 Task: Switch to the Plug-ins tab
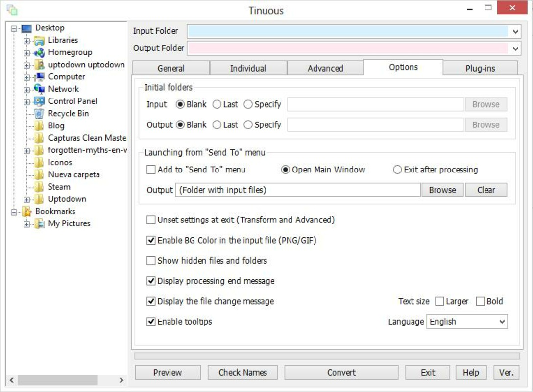[x=480, y=68]
